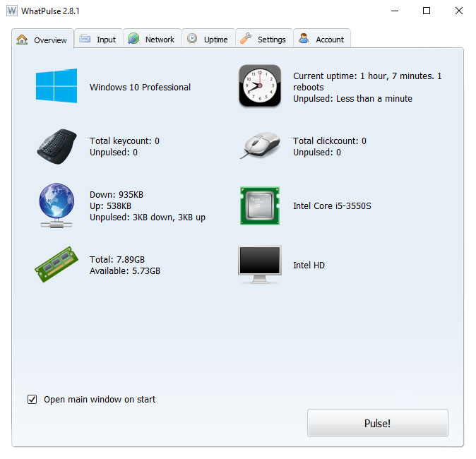This screenshot has height=459, width=476.
Task: Toggle Open main window on start checkbox
Action: point(32,399)
